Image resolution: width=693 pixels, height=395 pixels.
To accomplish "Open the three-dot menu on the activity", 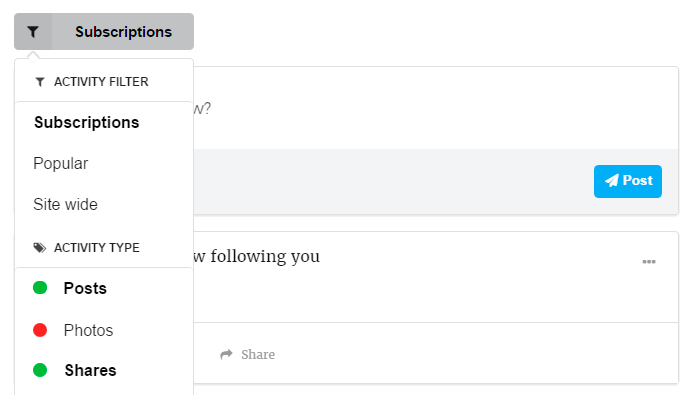I will pyautogui.click(x=649, y=262).
